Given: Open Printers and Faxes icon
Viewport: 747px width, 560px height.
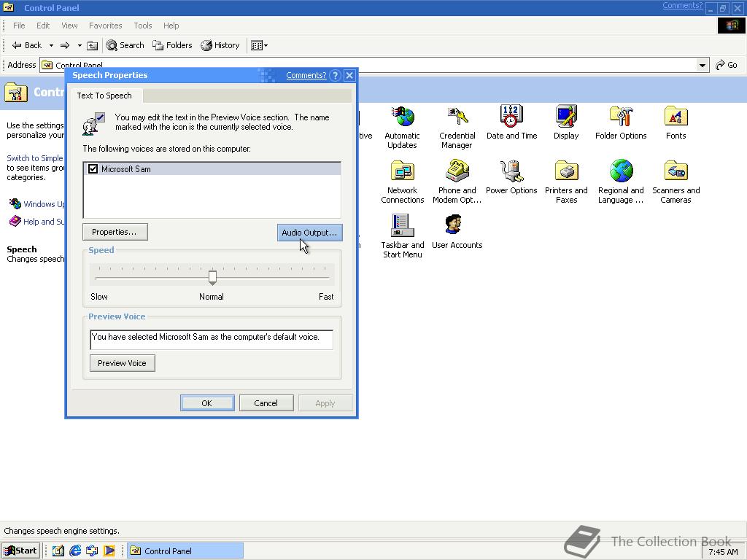Looking at the screenshot, I should 566,182.
